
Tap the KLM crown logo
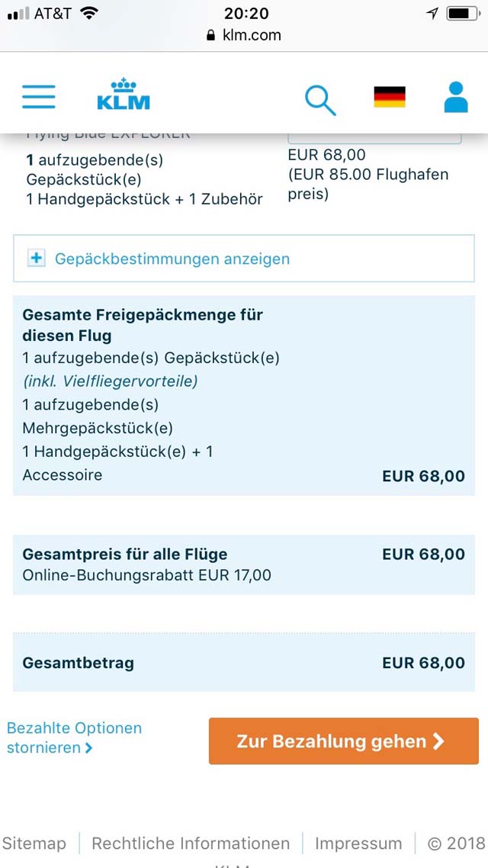coord(124,94)
